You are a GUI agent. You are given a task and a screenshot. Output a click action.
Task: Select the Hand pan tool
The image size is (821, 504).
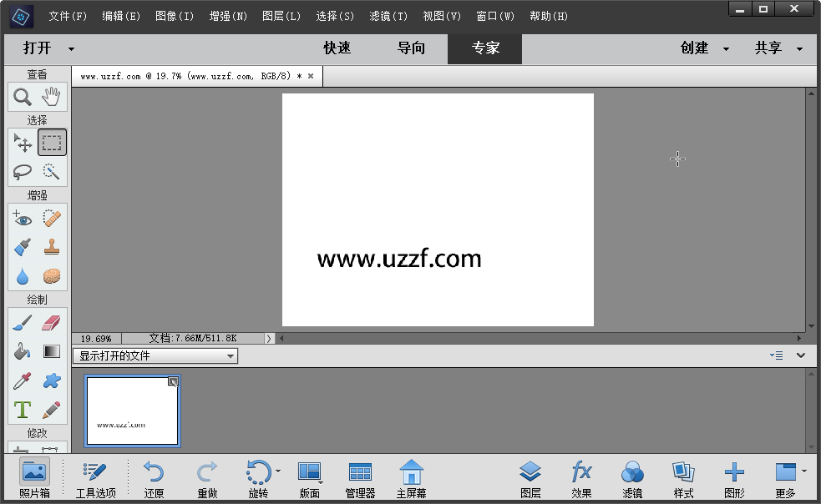coord(52,97)
